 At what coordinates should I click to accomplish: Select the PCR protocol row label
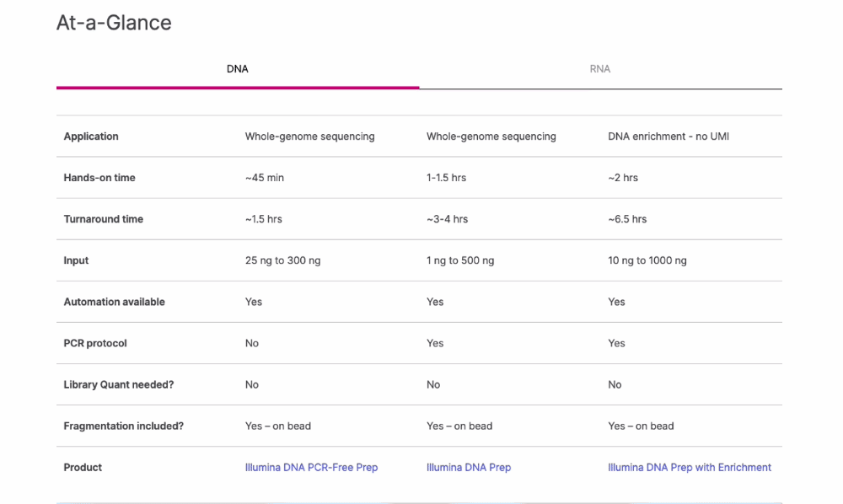click(x=98, y=343)
